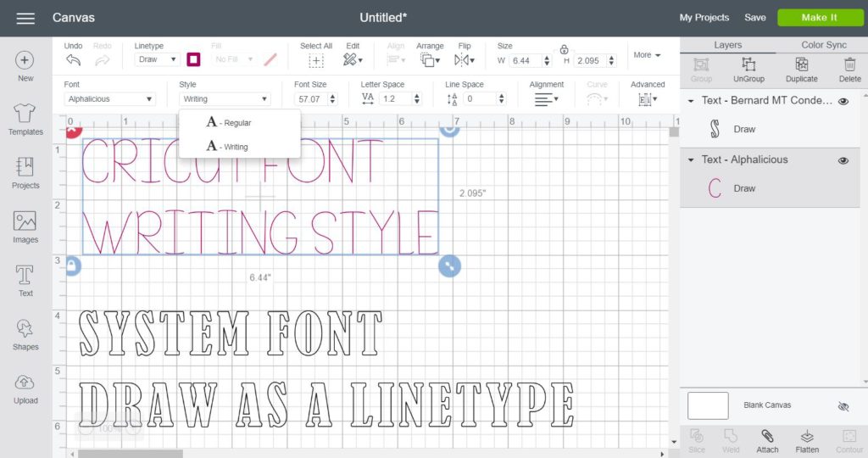The height and width of the screenshot is (458, 868).
Task: Click the rotate handle on selected text
Action: pyautogui.click(x=449, y=130)
